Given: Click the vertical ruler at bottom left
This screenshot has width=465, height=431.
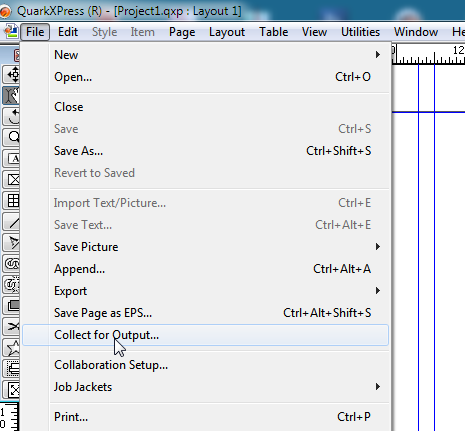Looking at the screenshot, I should pos(9,417).
